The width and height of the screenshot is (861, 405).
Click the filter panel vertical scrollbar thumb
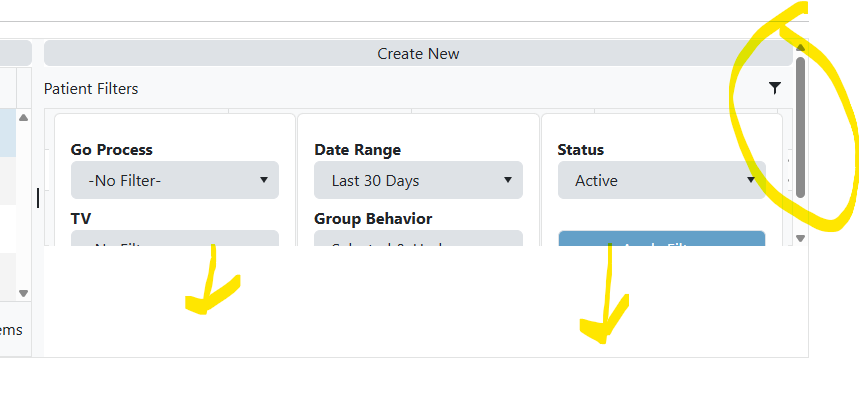coord(800,125)
